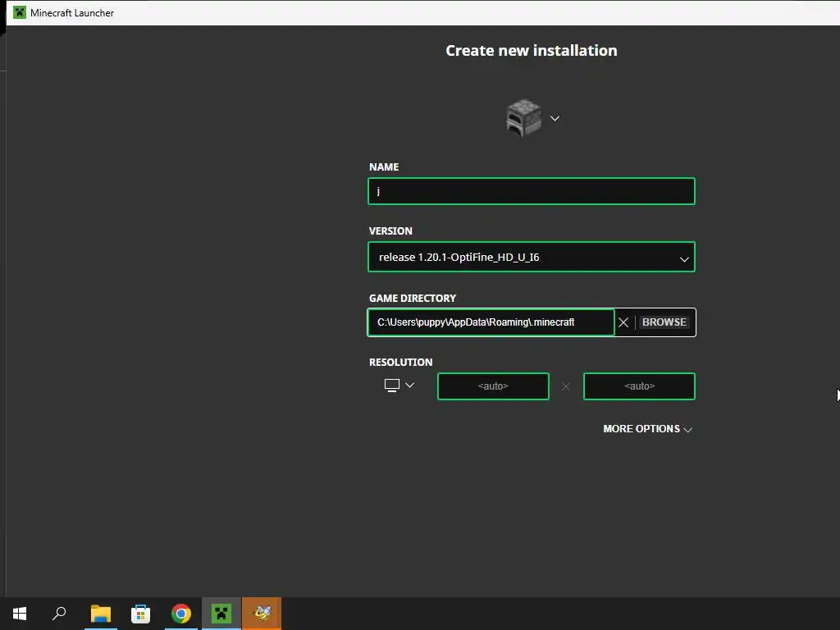Open Google Chrome from taskbar
Image resolution: width=840 pixels, height=630 pixels.
(x=181, y=614)
